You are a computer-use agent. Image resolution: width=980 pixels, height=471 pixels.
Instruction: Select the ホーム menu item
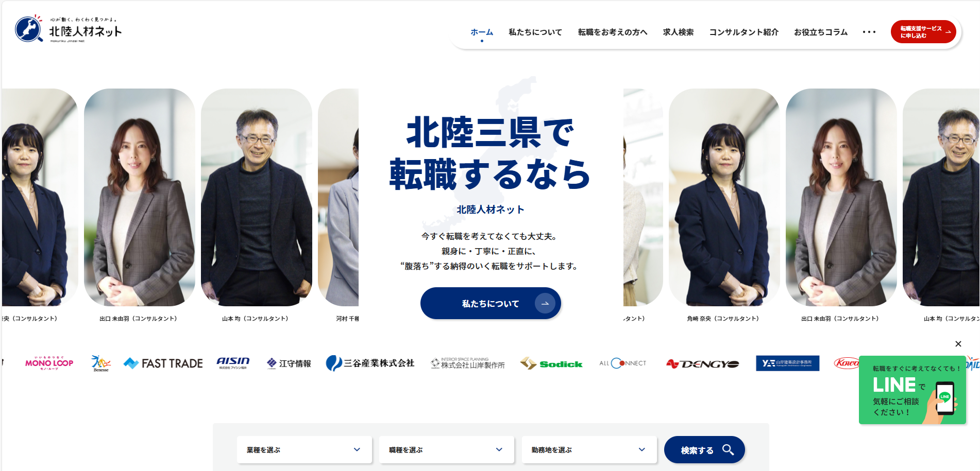click(482, 32)
